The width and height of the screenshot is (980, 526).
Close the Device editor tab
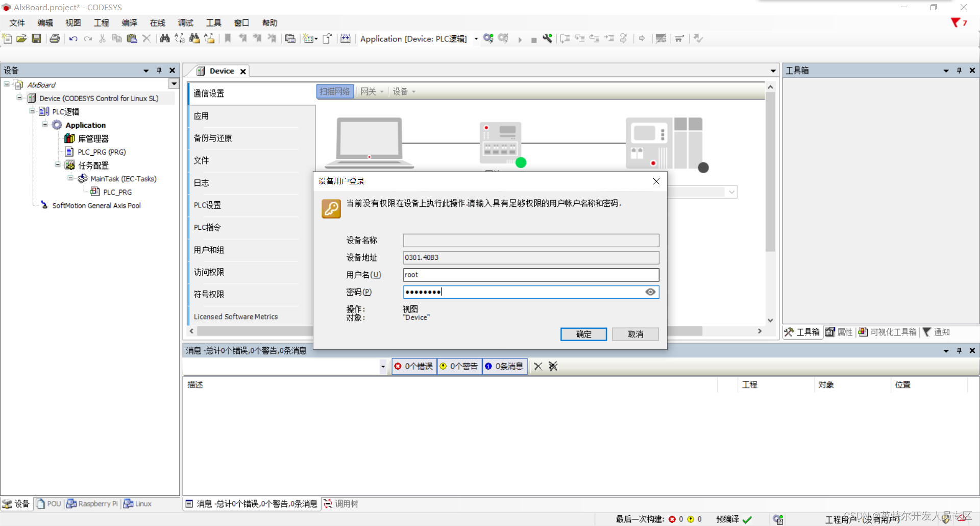coord(243,71)
